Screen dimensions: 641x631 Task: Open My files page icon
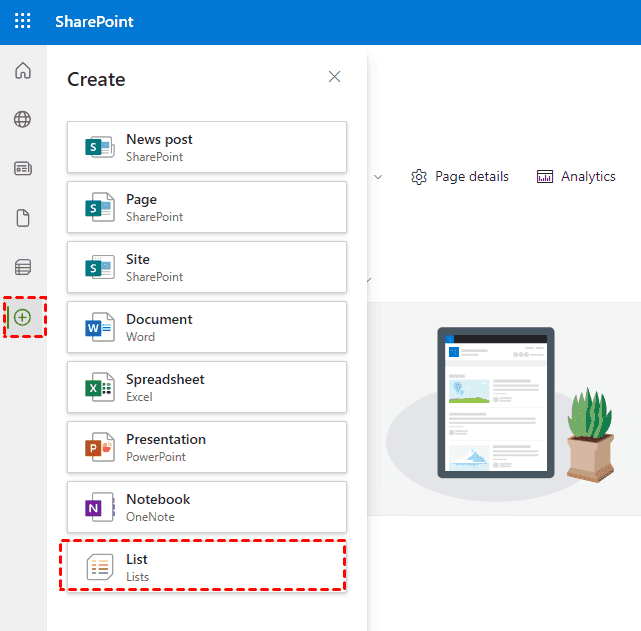click(23, 218)
